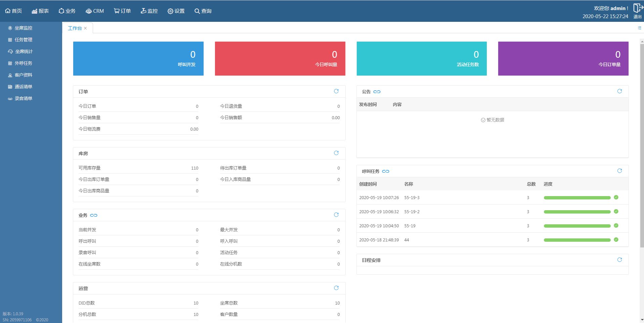Screen dimensions: 644x323
Task: Open the 设置 settings menu
Action: point(176,11)
